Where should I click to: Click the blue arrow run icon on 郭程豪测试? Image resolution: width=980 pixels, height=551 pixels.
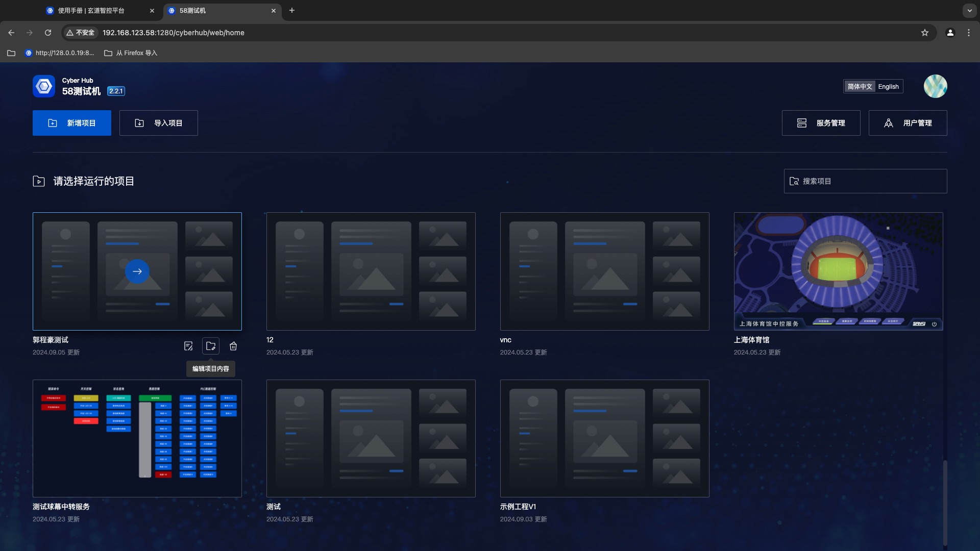137,271
